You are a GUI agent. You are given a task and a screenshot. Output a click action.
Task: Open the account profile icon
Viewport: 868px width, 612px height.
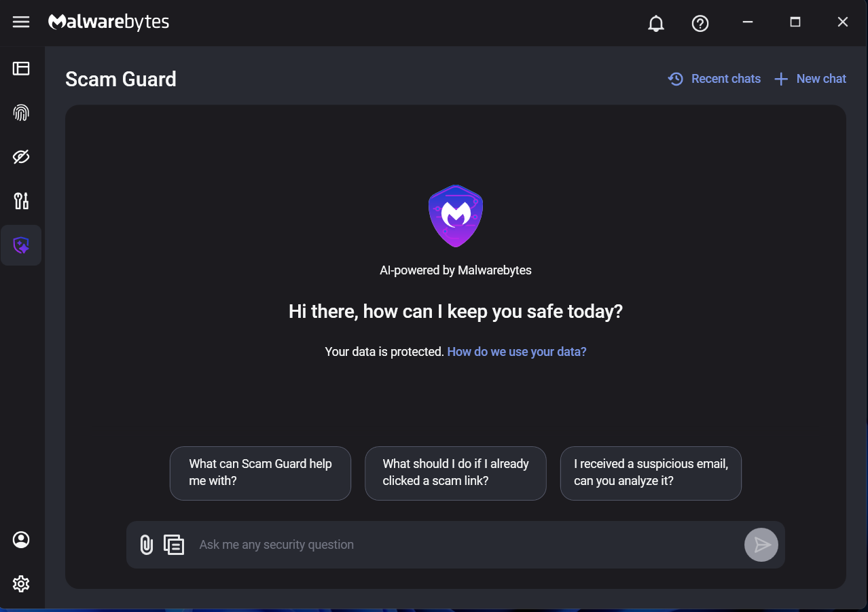[x=21, y=539]
